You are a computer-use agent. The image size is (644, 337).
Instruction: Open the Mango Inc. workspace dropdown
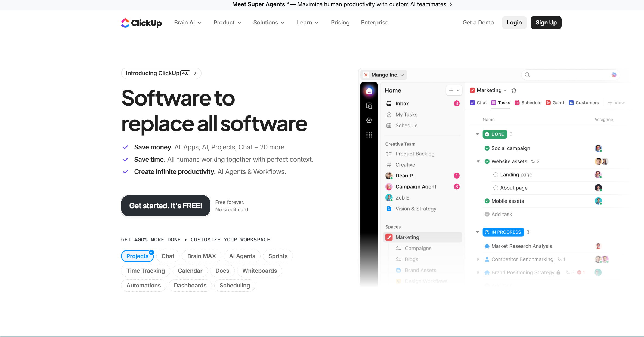click(384, 75)
